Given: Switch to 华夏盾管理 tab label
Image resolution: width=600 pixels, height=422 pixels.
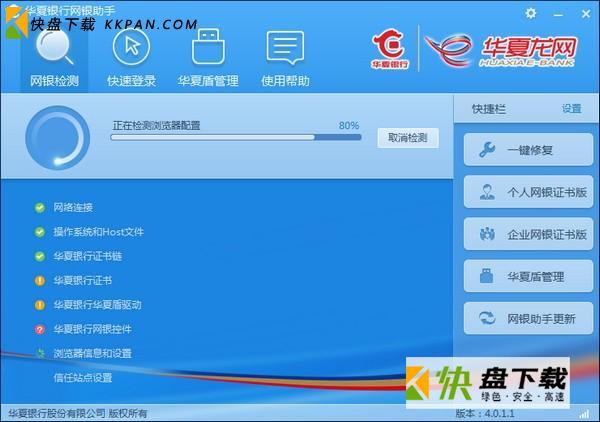Looking at the screenshot, I should (208, 81).
